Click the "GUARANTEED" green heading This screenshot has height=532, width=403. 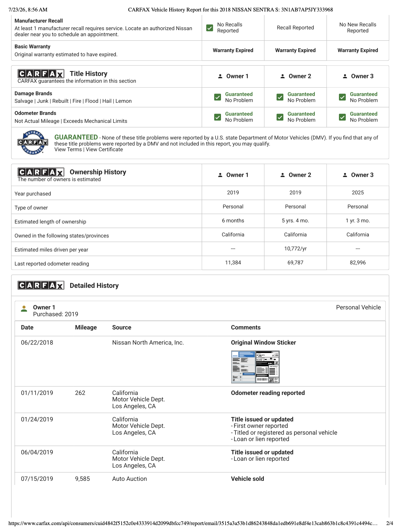(76, 137)
